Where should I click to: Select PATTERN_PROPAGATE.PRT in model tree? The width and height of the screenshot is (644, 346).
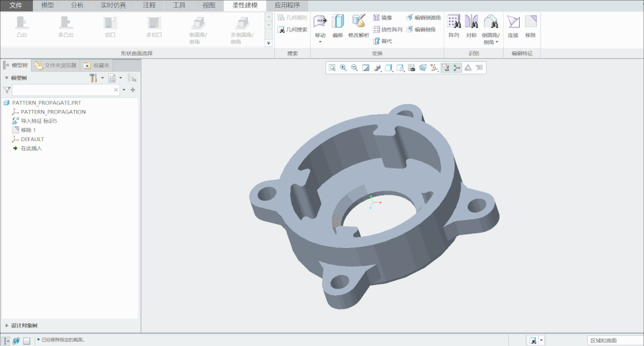(47, 103)
